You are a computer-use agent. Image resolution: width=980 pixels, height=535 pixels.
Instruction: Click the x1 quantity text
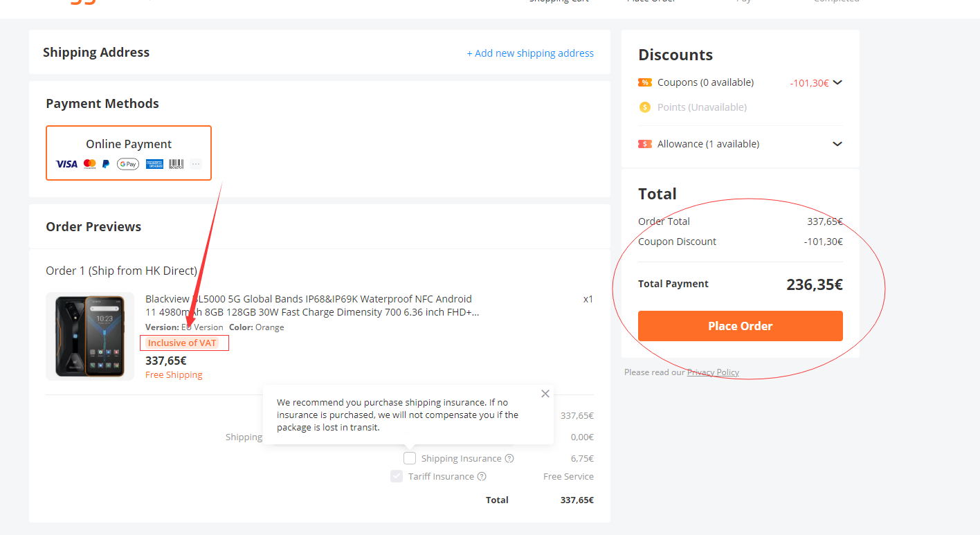588,299
